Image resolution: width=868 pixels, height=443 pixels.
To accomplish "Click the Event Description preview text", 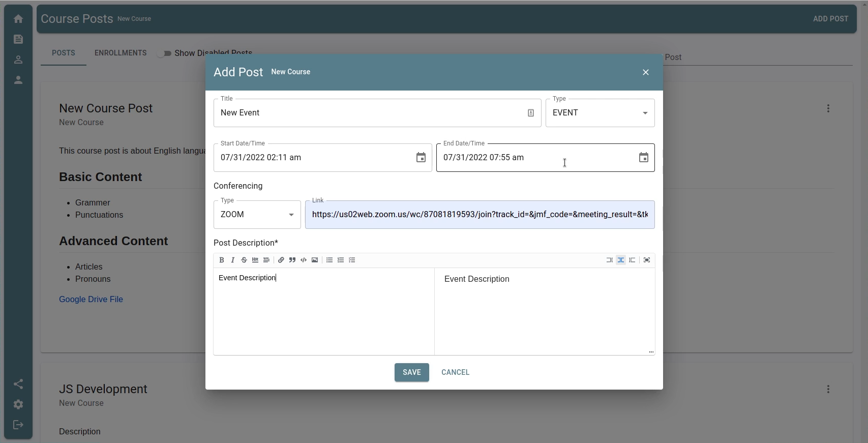I will [477, 279].
